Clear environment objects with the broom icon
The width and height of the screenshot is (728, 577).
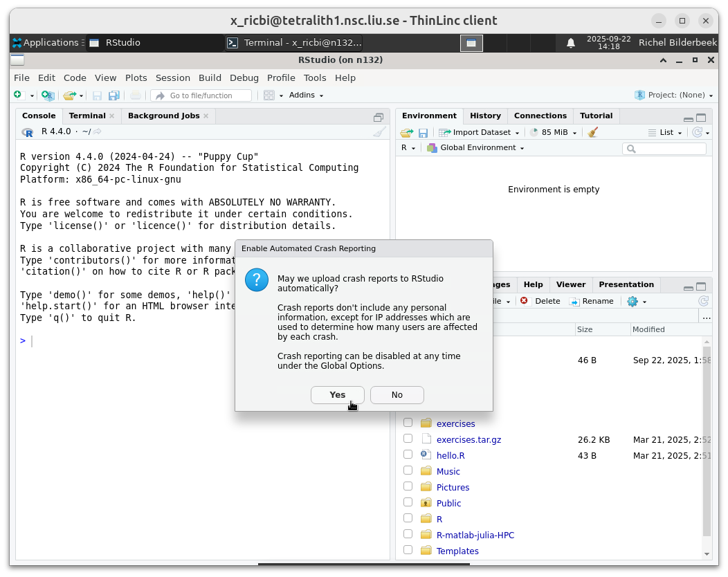592,132
